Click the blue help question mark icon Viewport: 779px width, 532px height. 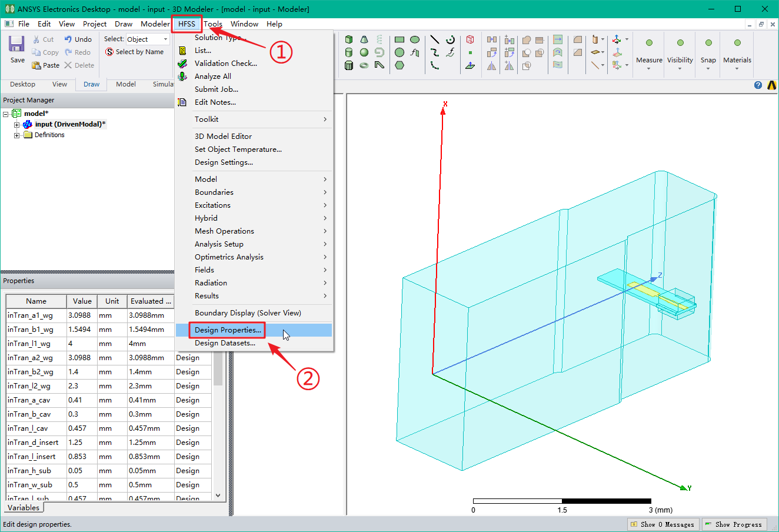pyautogui.click(x=758, y=85)
